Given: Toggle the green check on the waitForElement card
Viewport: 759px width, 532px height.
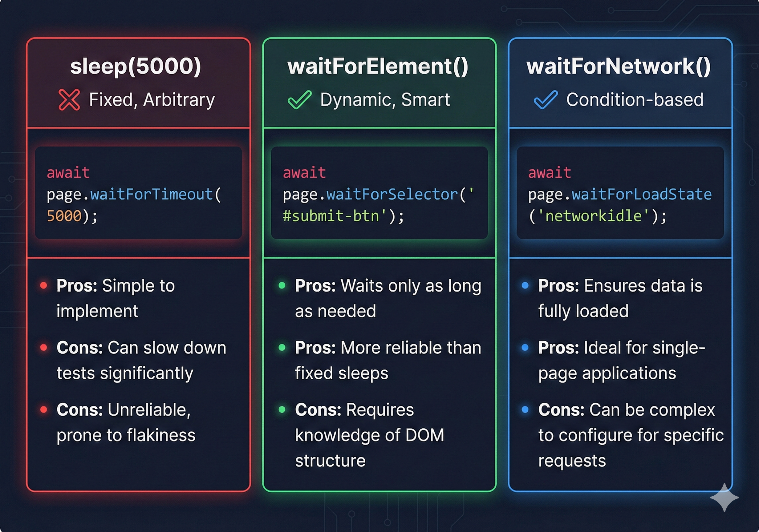Looking at the screenshot, I should (x=300, y=99).
